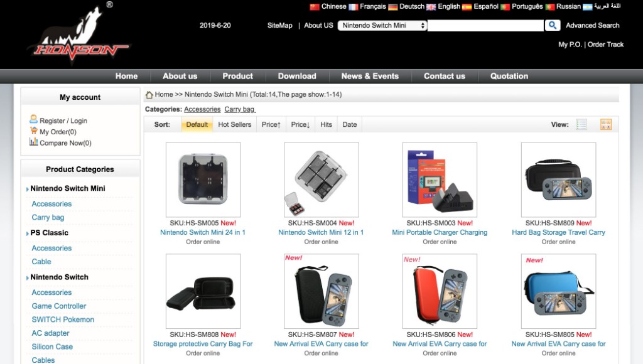The width and height of the screenshot is (643, 364).
Task: Open the Quotation menu item
Action: pos(509,76)
